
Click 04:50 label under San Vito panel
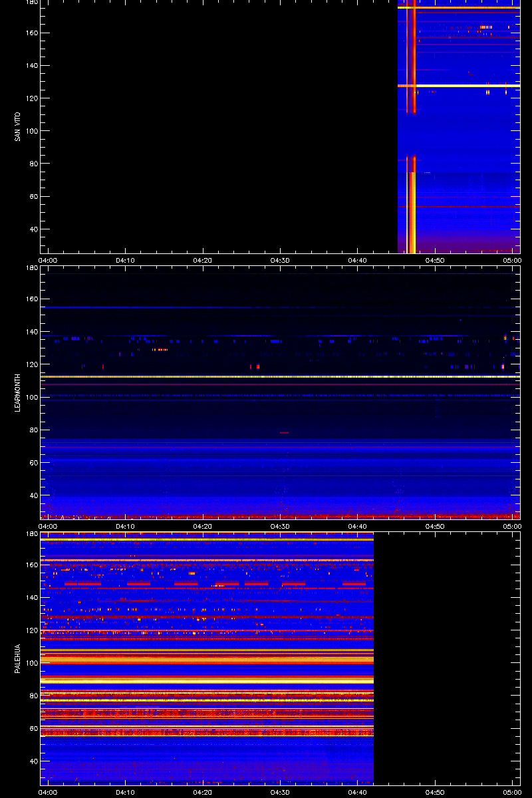[435, 260]
